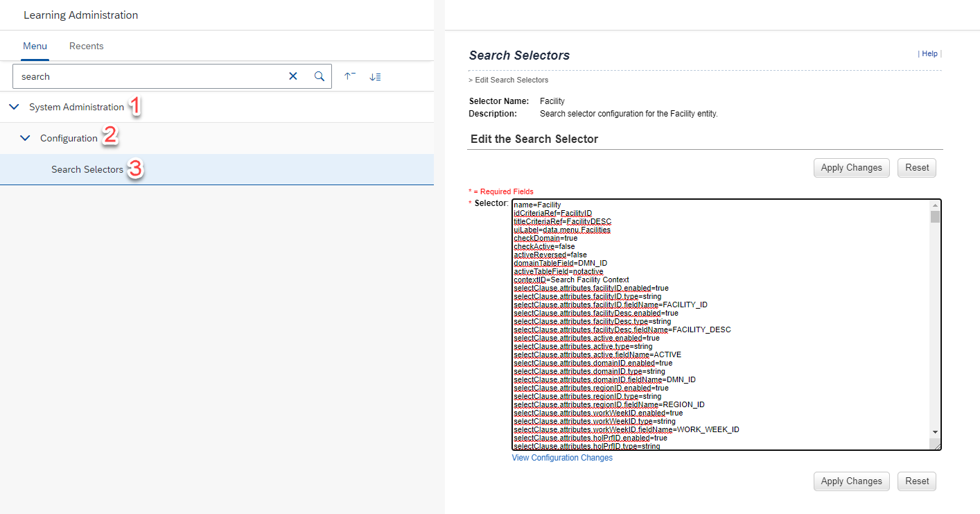This screenshot has height=514, width=980.
Task: Switch to the Menu tab
Action: (35, 46)
